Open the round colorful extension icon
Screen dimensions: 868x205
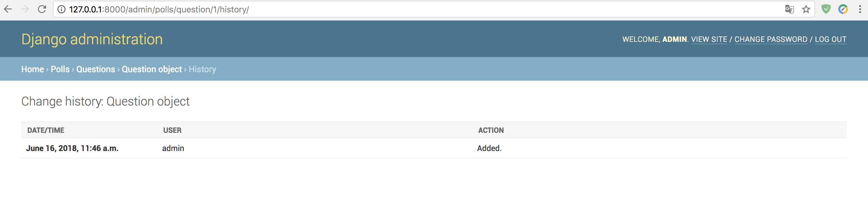click(x=843, y=9)
